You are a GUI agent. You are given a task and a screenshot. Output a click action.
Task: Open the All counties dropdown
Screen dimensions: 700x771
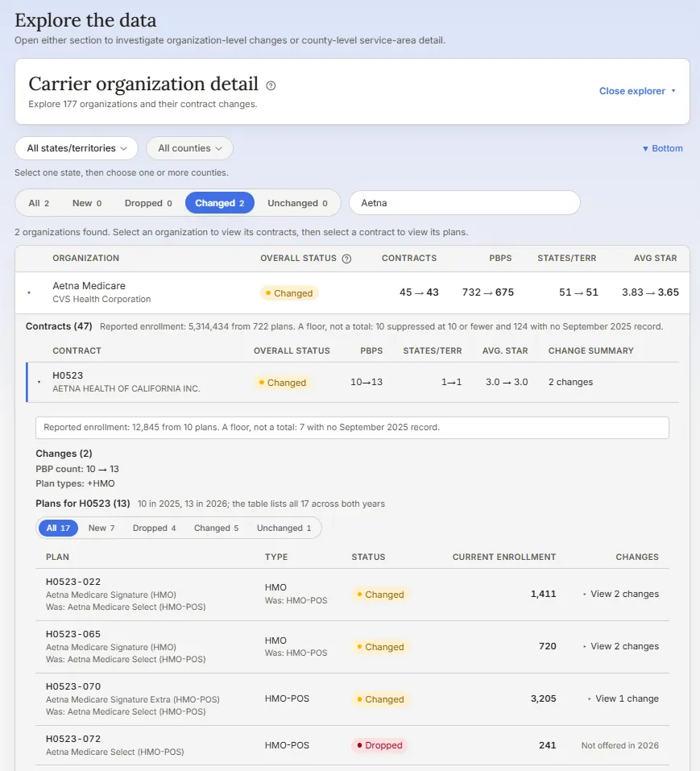pyautogui.click(x=190, y=148)
